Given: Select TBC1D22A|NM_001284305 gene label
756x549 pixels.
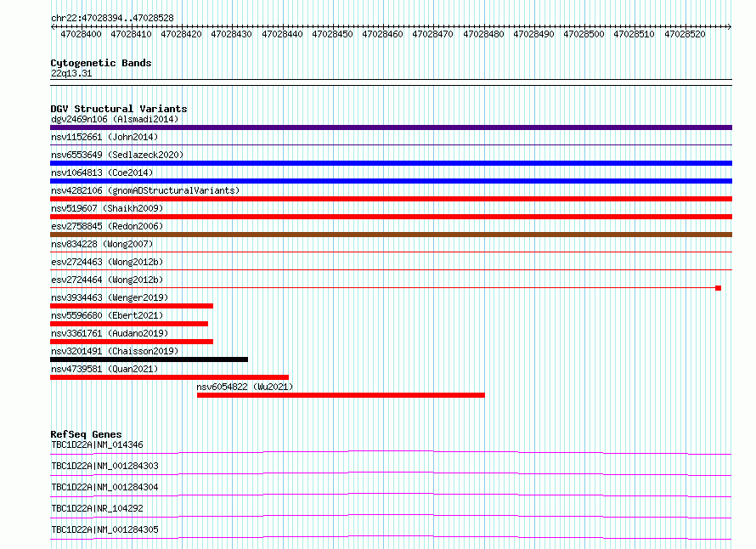Looking at the screenshot, I should click(104, 529).
